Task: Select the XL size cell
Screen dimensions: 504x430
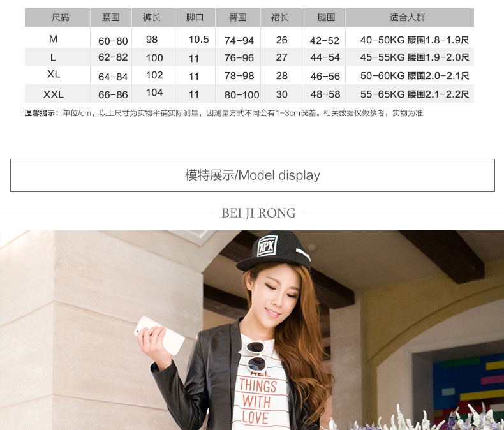Action: pos(54,74)
